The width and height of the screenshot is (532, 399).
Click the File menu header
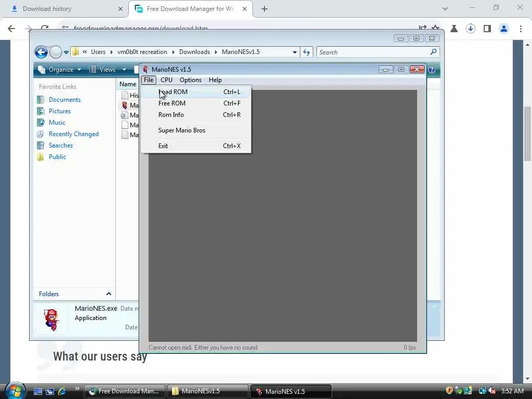[149, 80]
